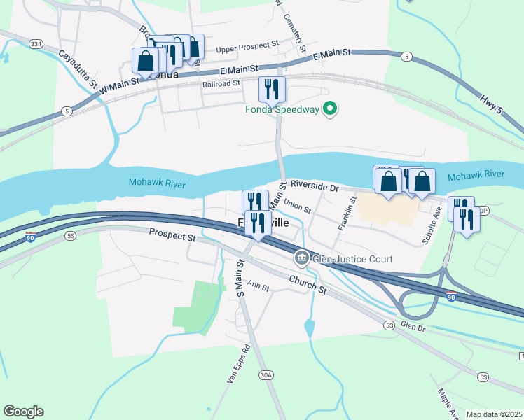524x420 pixels.
Task: Click the Church St road label
Action: [308, 285]
